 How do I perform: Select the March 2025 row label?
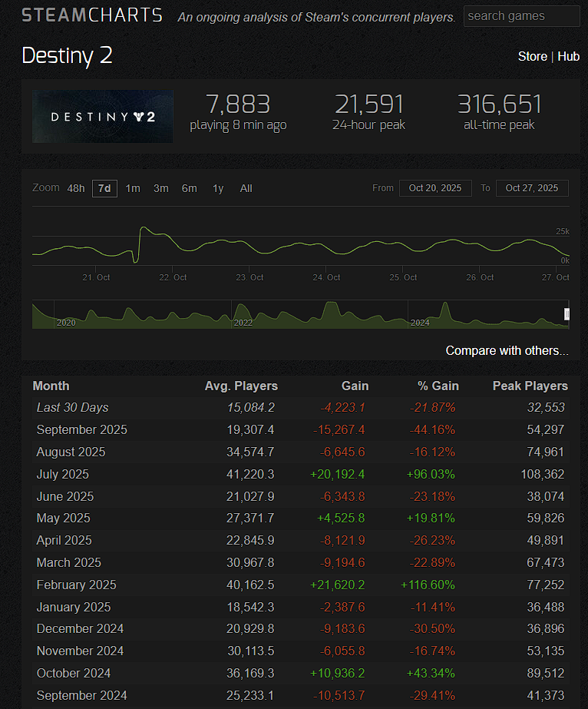68,562
